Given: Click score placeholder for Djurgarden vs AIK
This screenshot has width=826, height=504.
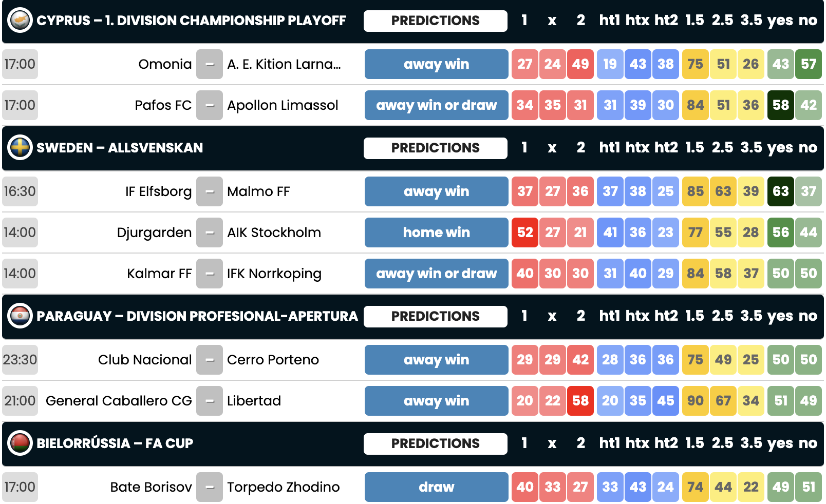Looking at the screenshot, I should click(210, 232).
